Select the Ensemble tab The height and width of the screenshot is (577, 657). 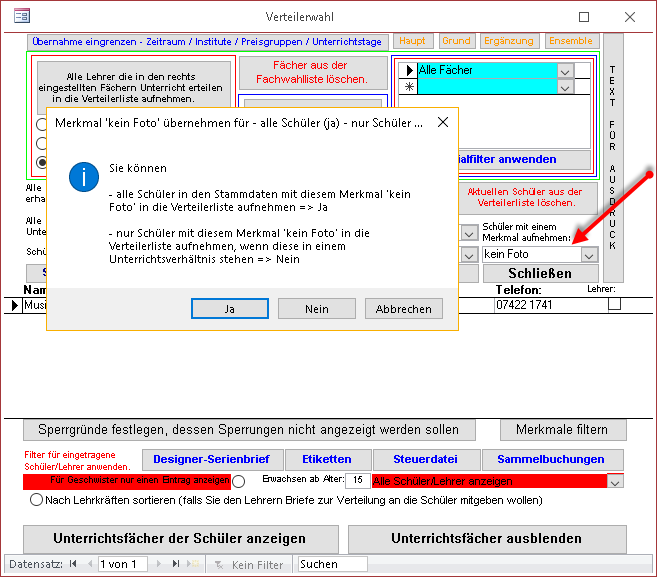570,41
